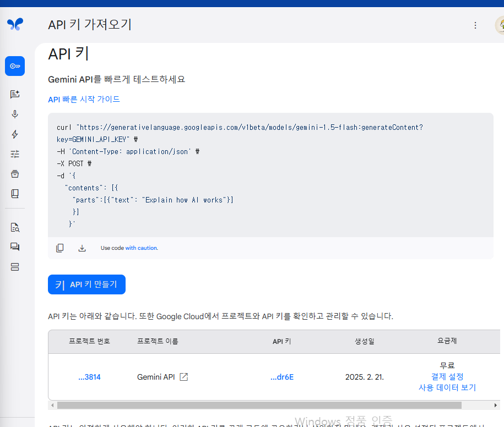
Task: Click the 'API 키' column header
Action: [x=282, y=341]
